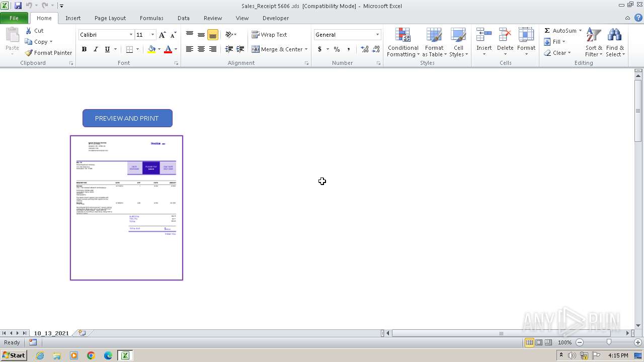Align text left
644x362 pixels.
click(190, 49)
